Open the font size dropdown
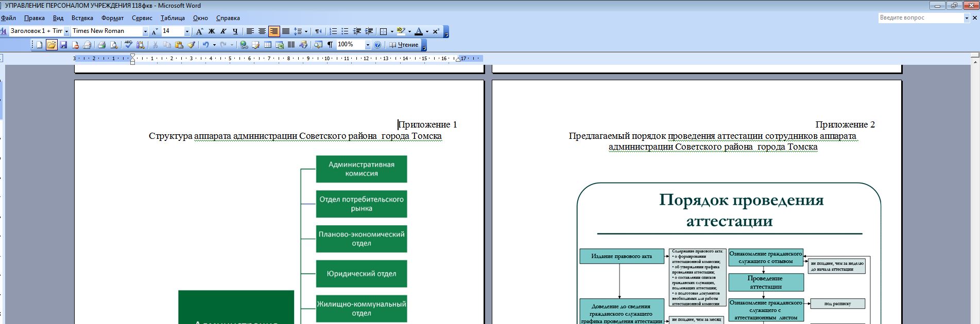The width and height of the screenshot is (980, 324). coord(187,31)
